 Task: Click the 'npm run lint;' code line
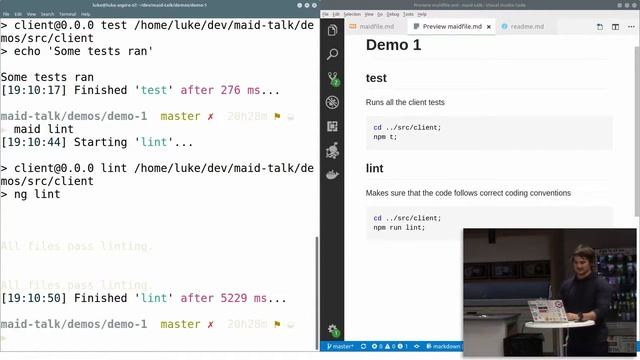point(399,228)
